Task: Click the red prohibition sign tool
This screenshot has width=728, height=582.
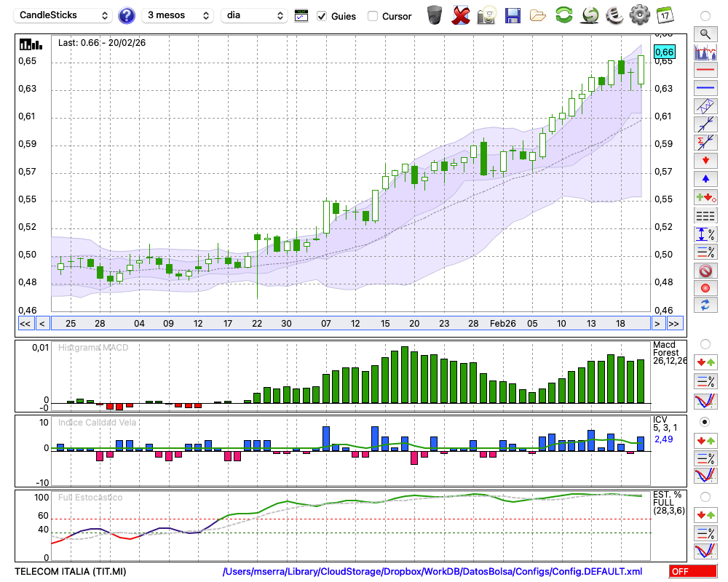Action: click(705, 271)
